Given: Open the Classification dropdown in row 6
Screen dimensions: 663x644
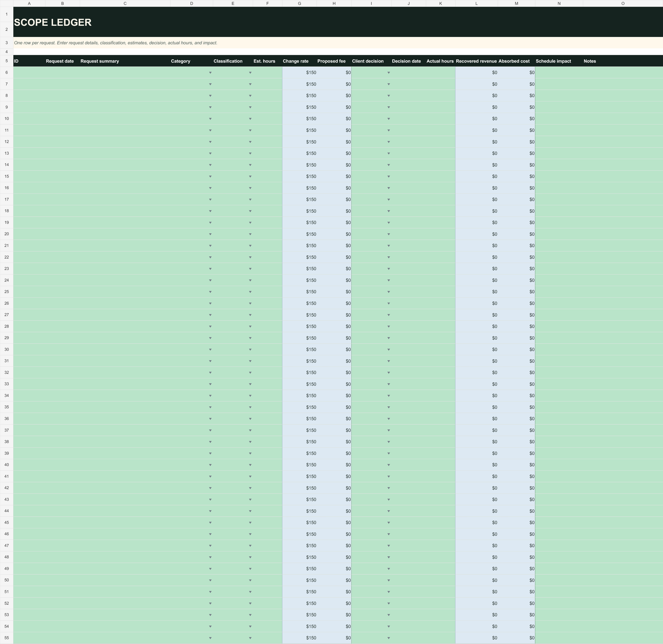Looking at the screenshot, I should 250,73.
